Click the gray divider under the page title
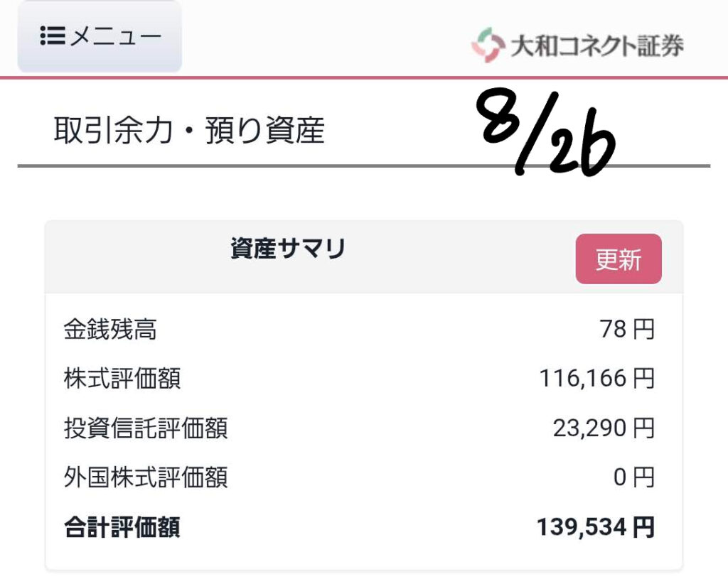 (364, 166)
